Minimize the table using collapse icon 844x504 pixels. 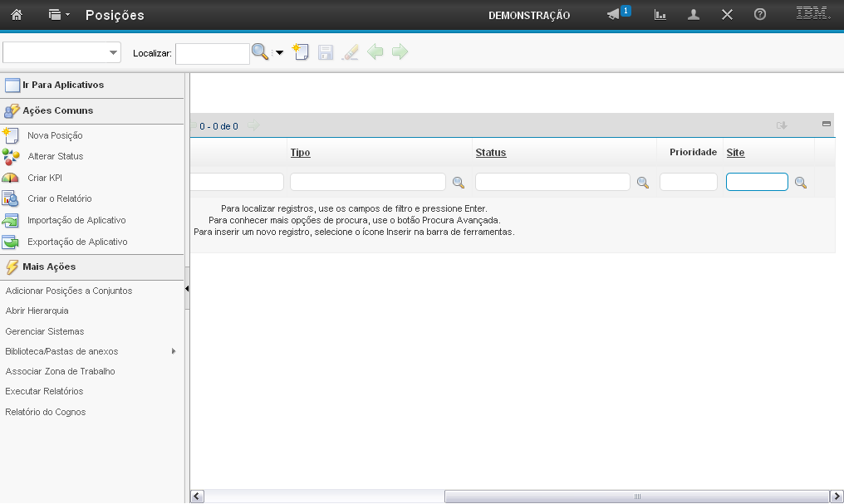(827, 125)
